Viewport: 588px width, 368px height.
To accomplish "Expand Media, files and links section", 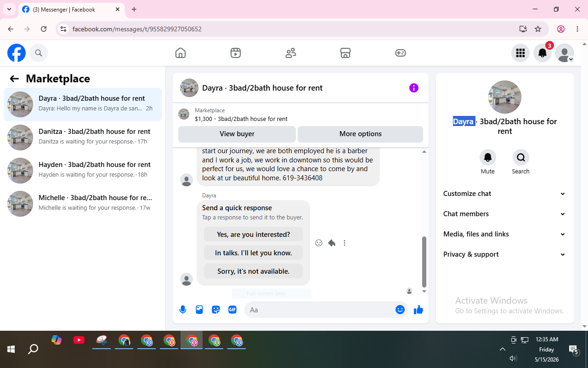I will click(505, 234).
